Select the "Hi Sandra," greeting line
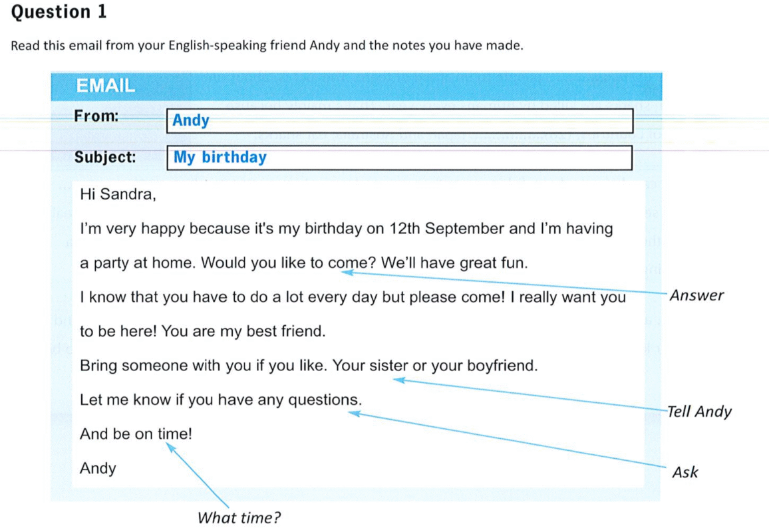This screenshot has height=532, width=769. point(117,194)
